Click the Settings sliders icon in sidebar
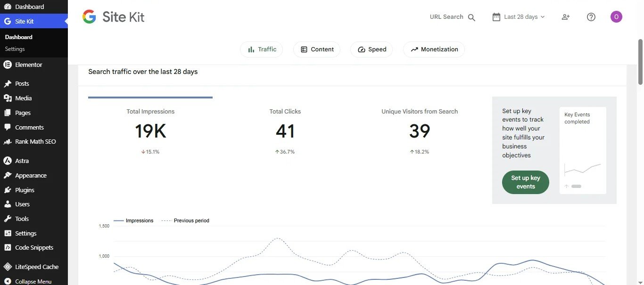Viewport: 644px width, 285px height. 8,233
